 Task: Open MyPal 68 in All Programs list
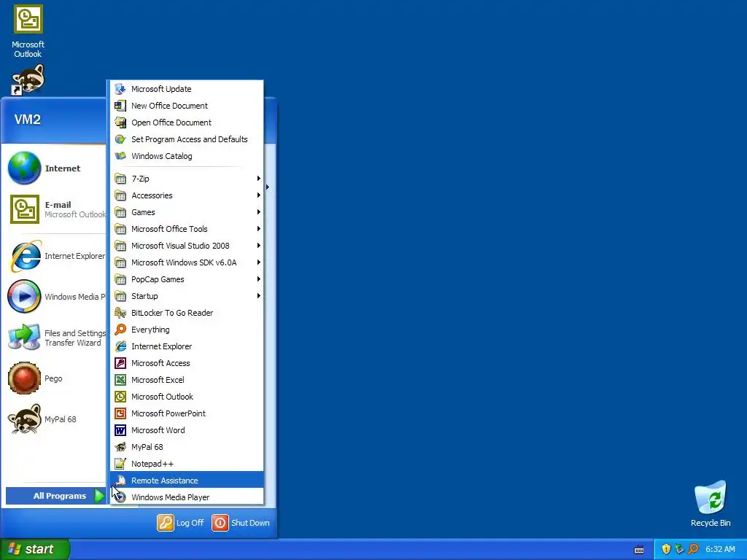tap(186, 447)
